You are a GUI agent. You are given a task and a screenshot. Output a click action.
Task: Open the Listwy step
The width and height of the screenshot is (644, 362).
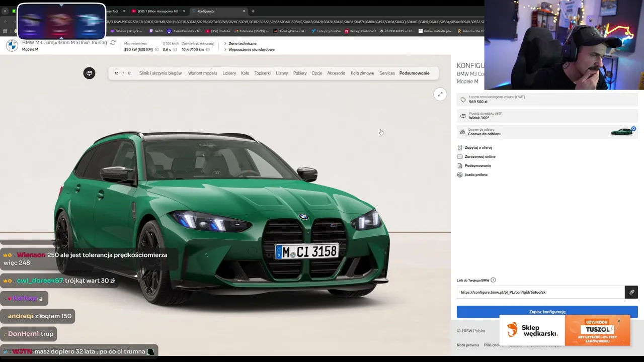click(282, 73)
